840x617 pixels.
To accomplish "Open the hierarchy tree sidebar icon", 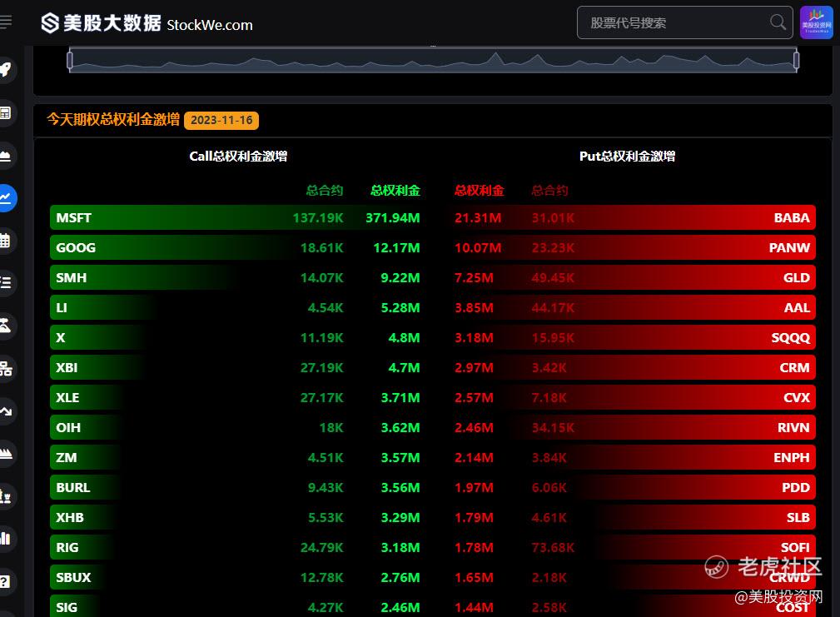I will coord(5,369).
